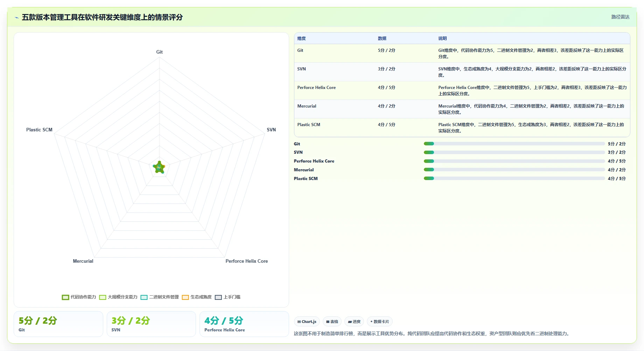Screen dimensions: 644x351
Task: Click the 3分 / 2分 cell in the SVN table row
Action: coord(386,69)
